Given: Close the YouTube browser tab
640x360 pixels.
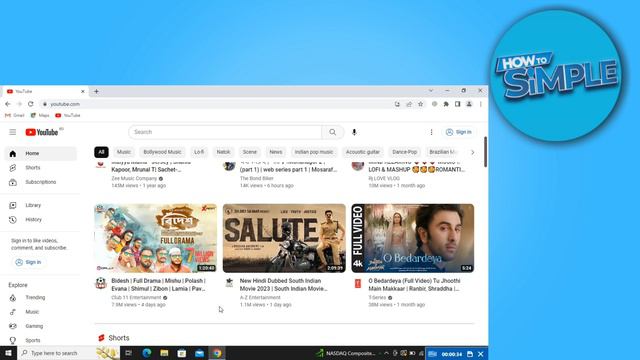Looking at the screenshot, I should 83,91.
